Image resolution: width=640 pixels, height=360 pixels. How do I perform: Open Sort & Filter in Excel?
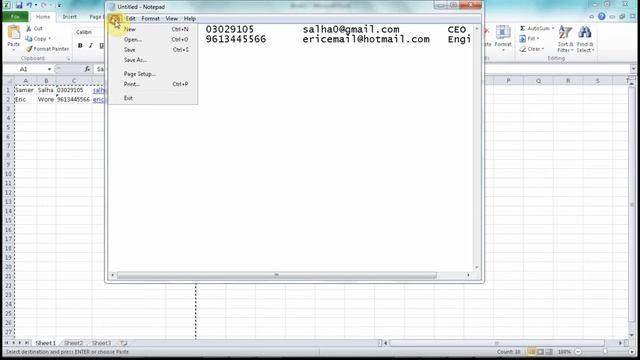click(x=565, y=39)
